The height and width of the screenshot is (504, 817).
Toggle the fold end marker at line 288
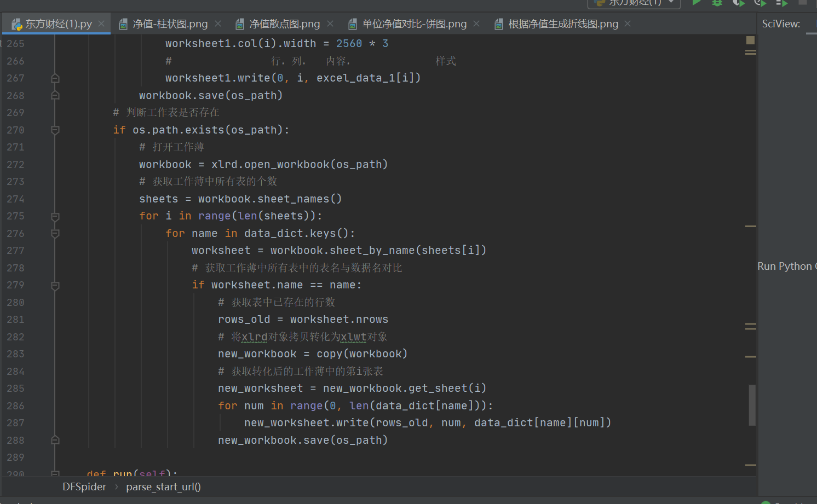coord(55,441)
